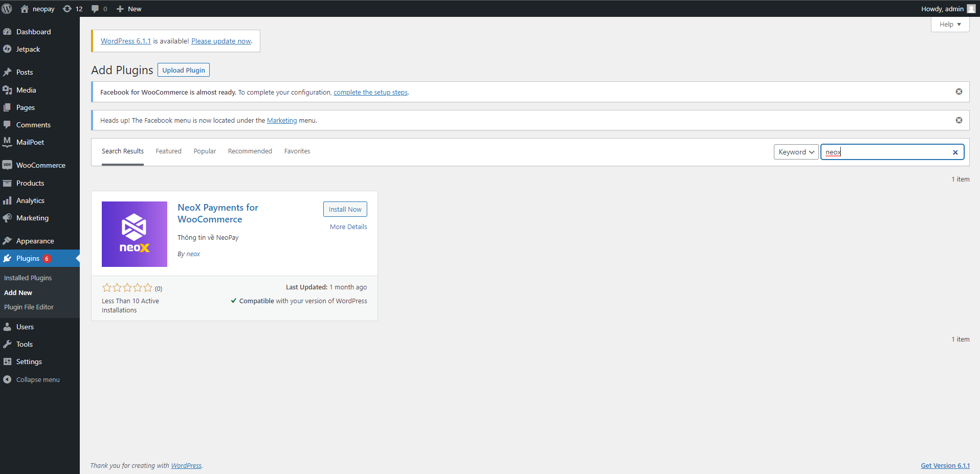980x474 pixels.
Task: Open the updates icon showing 12
Action: pyautogui.click(x=67, y=9)
